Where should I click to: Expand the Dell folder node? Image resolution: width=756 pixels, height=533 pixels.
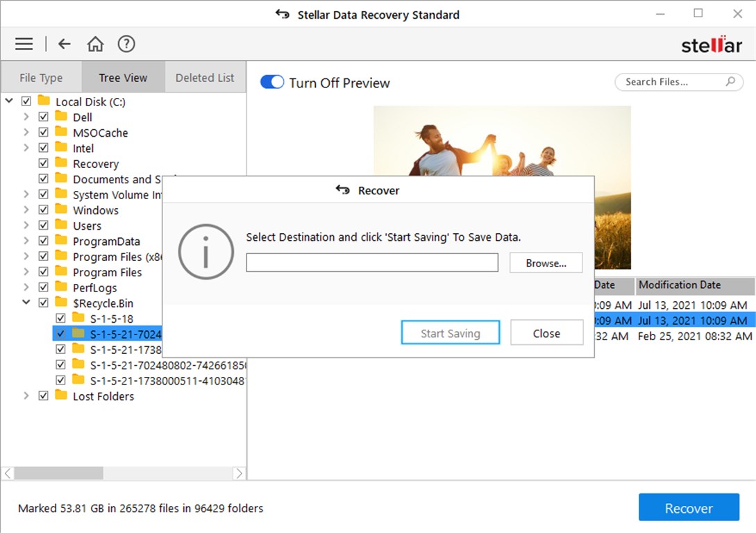(x=26, y=117)
